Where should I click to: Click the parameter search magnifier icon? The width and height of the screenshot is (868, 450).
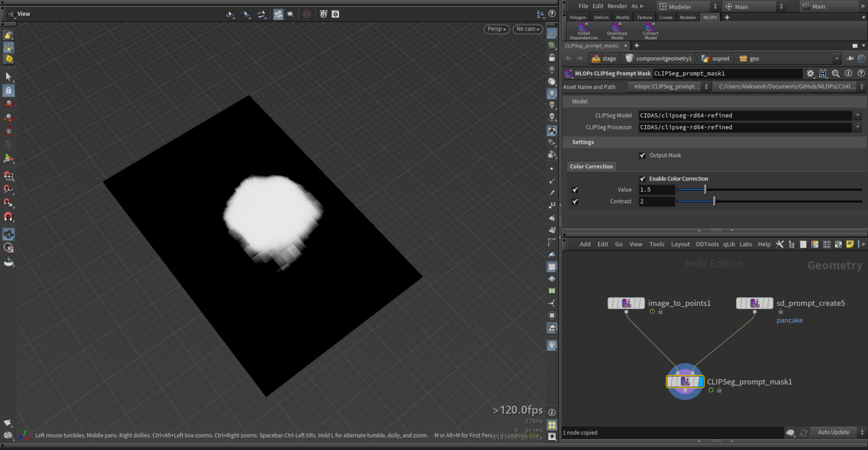tap(835, 73)
